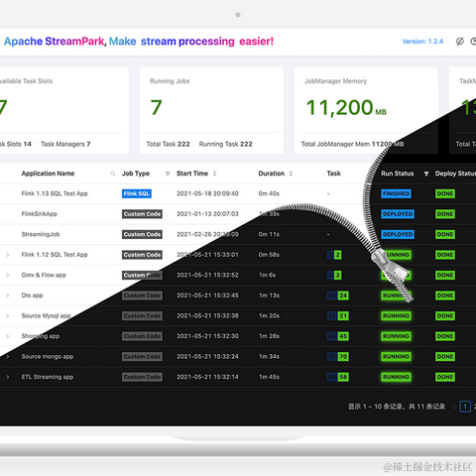Expand the Gmv & Flow app row
Image resolution: width=476 pixels, height=476 pixels.
point(7,276)
